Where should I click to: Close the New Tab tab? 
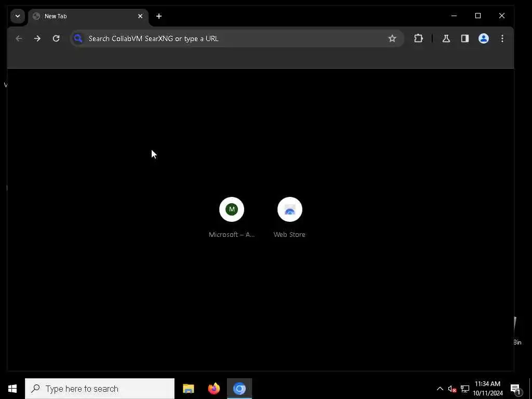(x=140, y=16)
